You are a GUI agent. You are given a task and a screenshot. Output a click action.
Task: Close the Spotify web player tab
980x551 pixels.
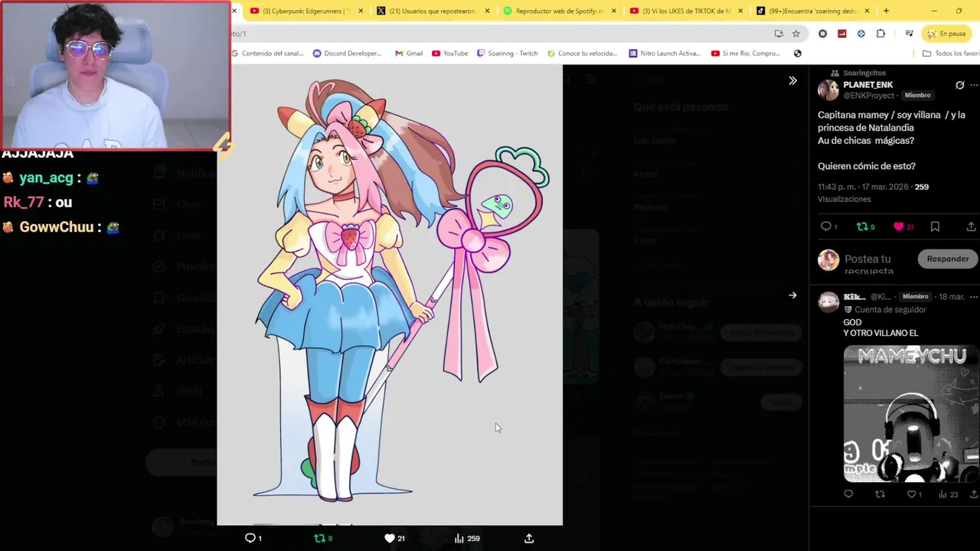[613, 11]
